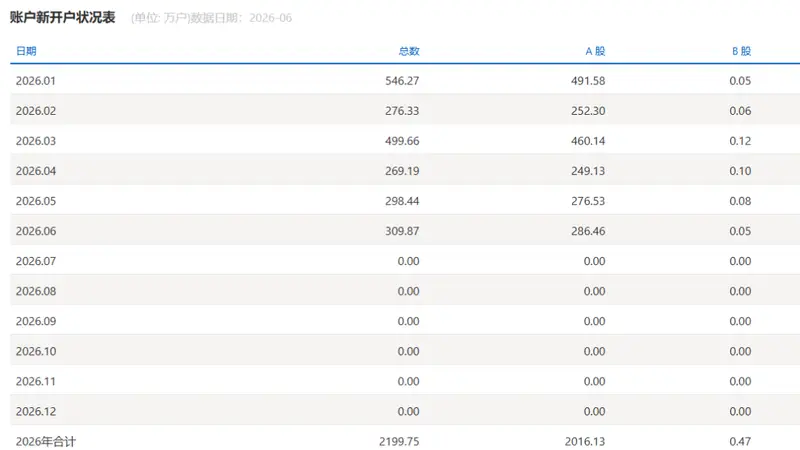Select the 2026.06 date cell
The height and width of the screenshot is (450, 800).
coord(36,231)
